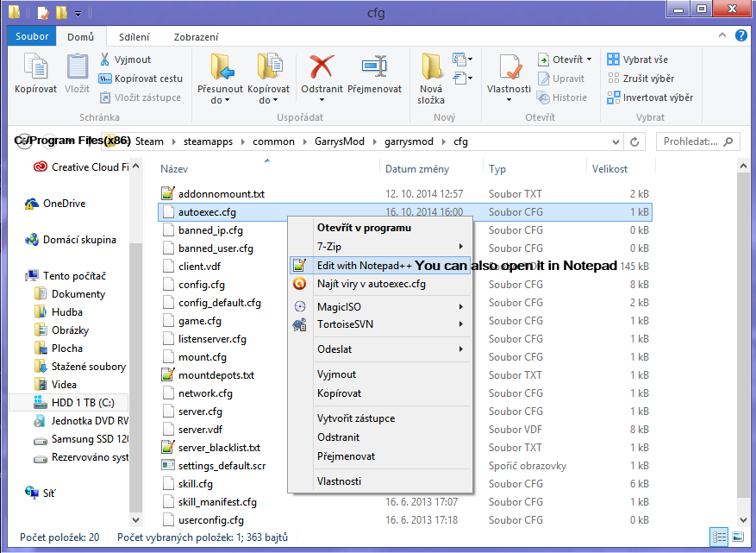756x553 pixels.
Task: Click Kopírovat cestu in the ribbon
Action: pos(141,79)
